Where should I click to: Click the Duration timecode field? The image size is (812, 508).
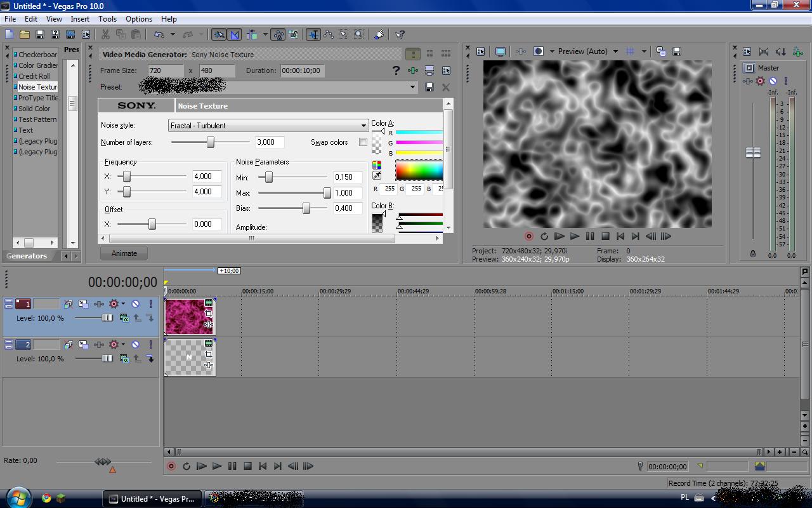click(302, 70)
